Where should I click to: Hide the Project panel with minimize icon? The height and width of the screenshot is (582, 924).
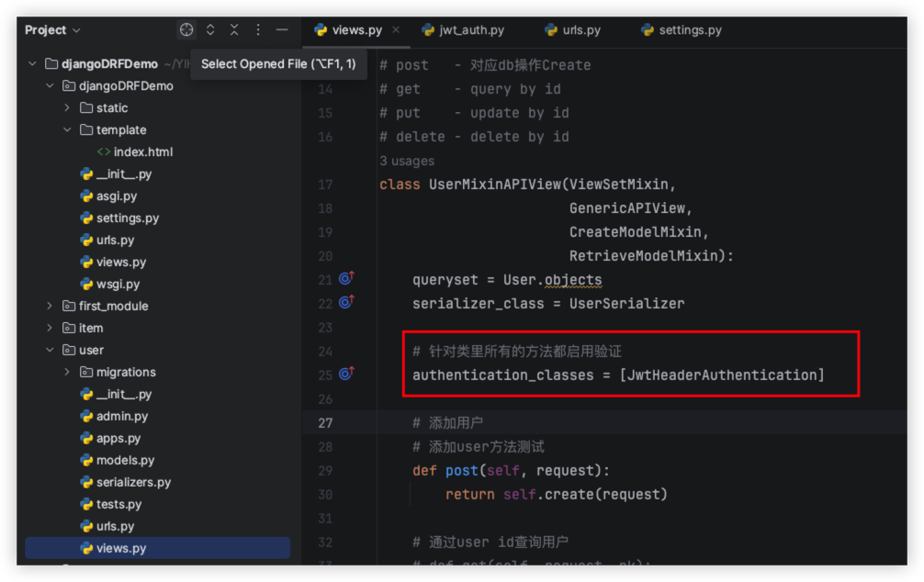click(x=282, y=30)
